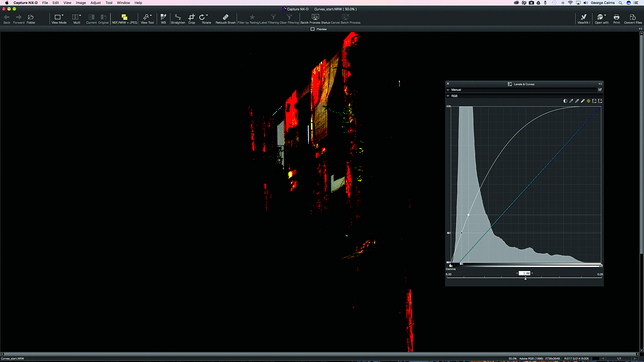Open the Window menu
The image size is (644, 362).
[123, 3]
